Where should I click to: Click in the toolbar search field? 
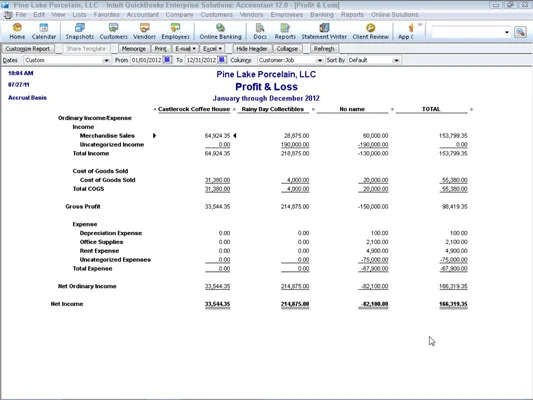(467, 32)
